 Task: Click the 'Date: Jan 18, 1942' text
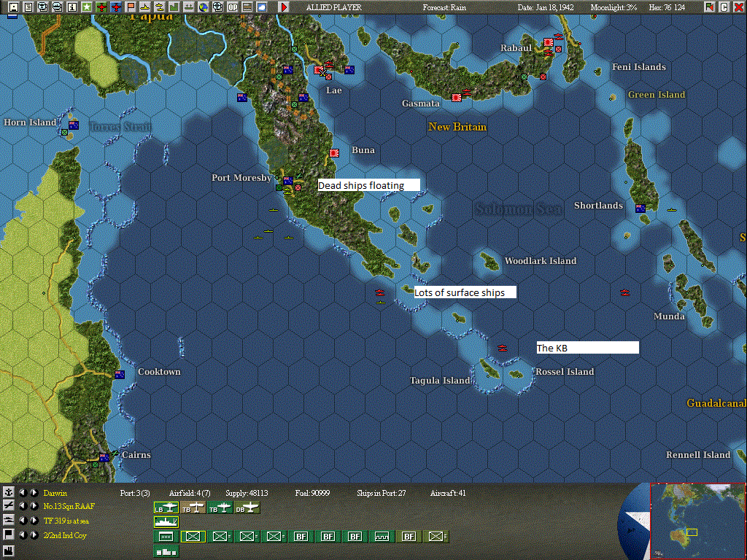(546, 7)
